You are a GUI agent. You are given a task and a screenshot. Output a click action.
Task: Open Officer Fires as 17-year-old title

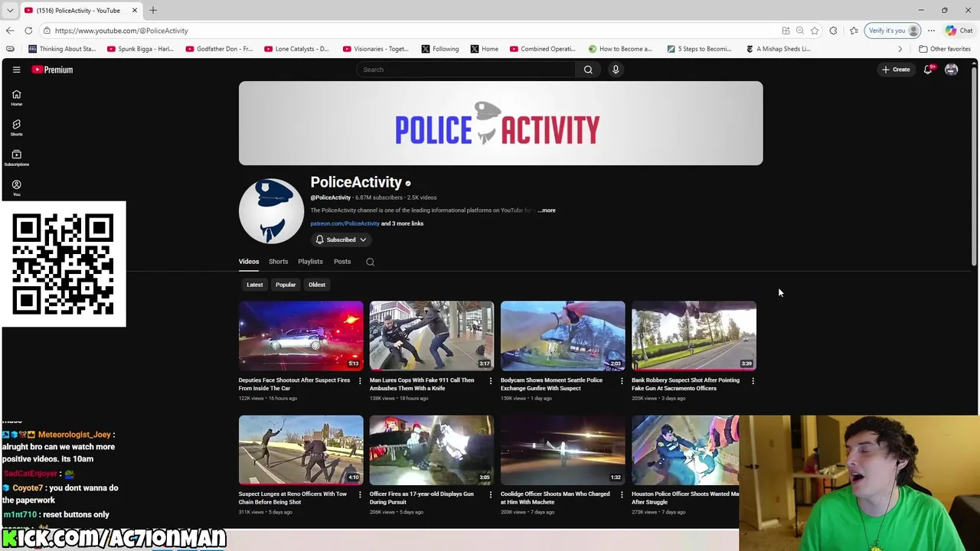[x=422, y=498]
